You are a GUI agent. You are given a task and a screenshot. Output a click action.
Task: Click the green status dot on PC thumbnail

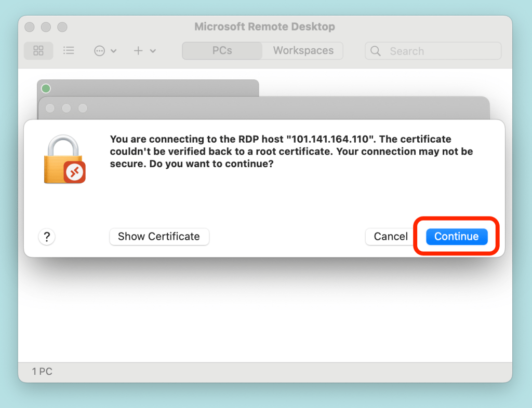pyautogui.click(x=46, y=88)
